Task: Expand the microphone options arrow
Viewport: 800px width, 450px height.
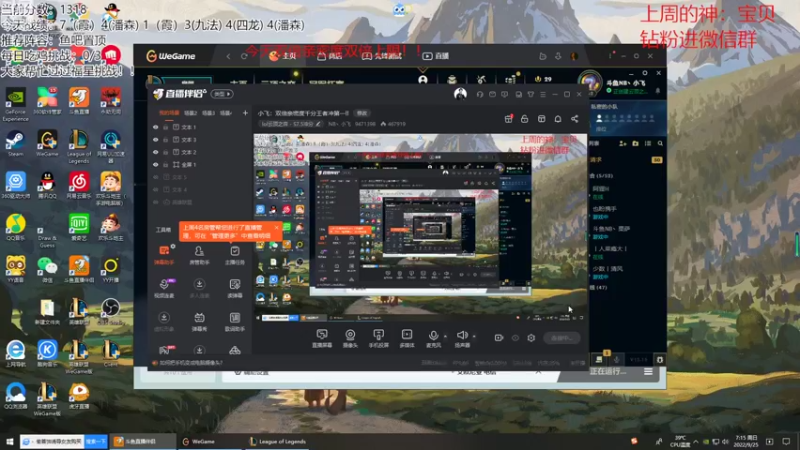Action: (445, 336)
